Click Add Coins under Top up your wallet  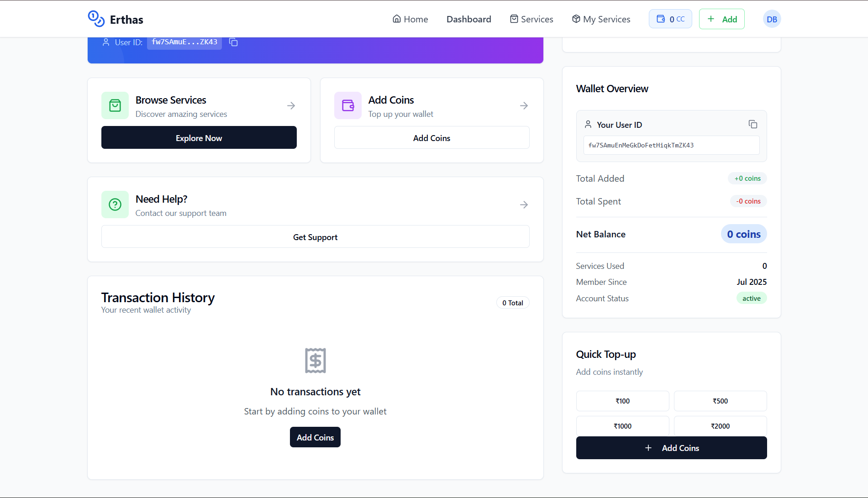click(x=432, y=137)
